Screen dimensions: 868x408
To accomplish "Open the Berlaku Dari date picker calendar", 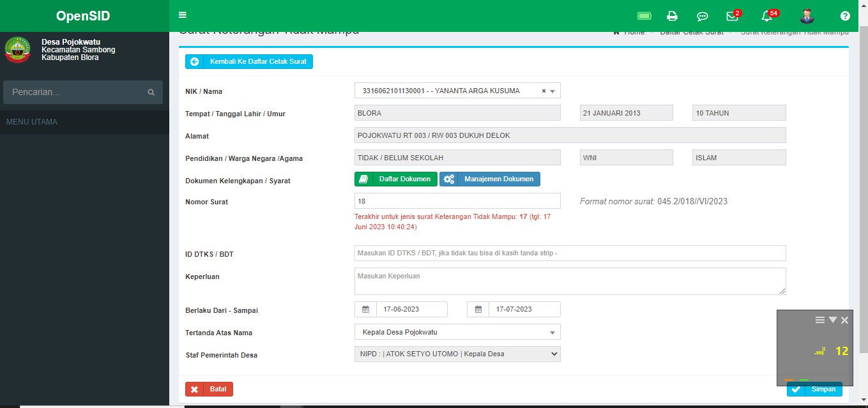I will tap(365, 309).
